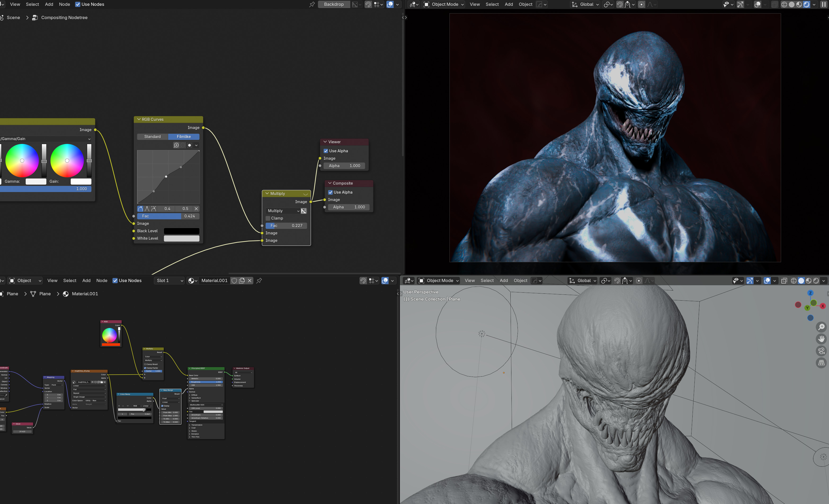
Task: Switch perspective/orthographic grid gizmo
Action: coord(821,363)
